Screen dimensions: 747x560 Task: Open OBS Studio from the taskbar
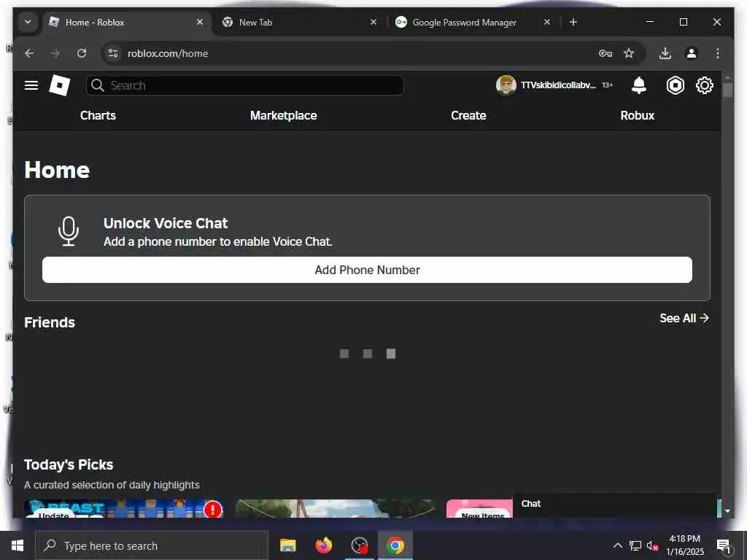pyautogui.click(x=359, y=545)
